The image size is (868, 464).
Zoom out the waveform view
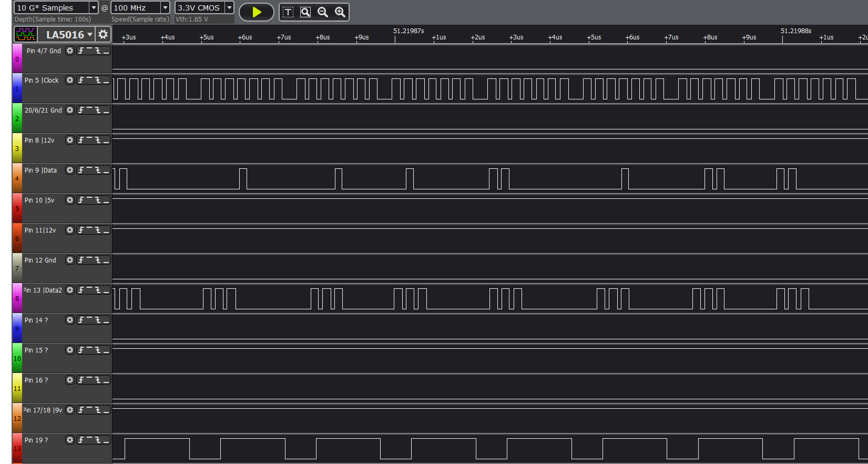coord(323,12)
